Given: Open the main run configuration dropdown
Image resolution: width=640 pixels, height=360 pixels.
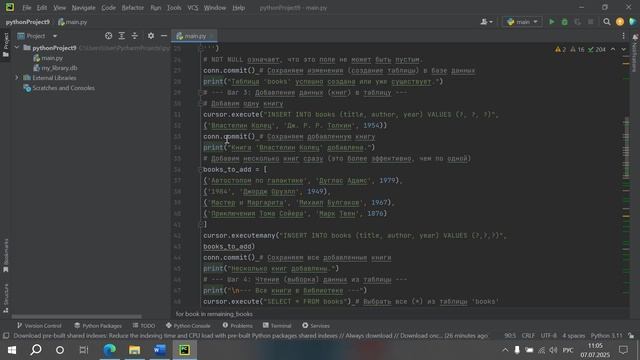Looking at the screenshot, I should 522,22.
